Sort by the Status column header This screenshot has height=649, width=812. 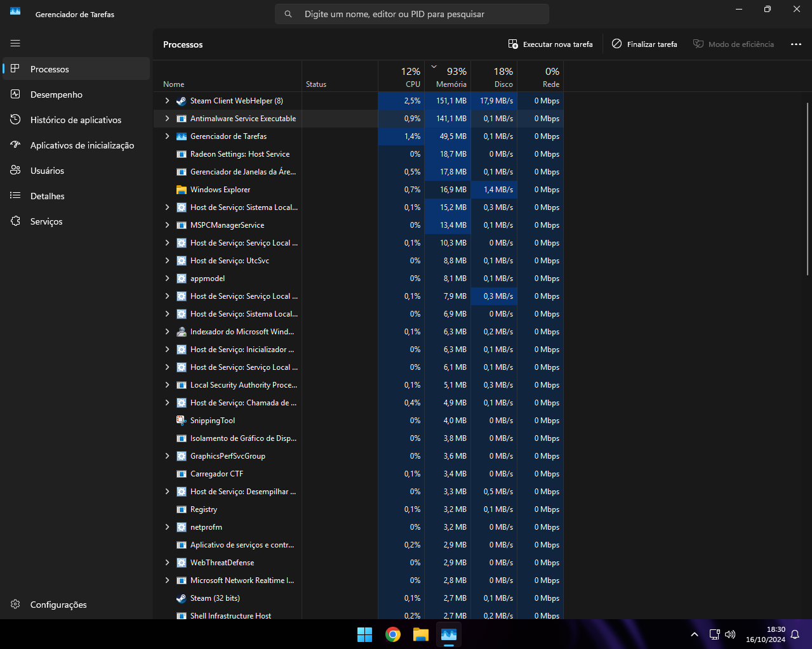[x=340, y=76]
